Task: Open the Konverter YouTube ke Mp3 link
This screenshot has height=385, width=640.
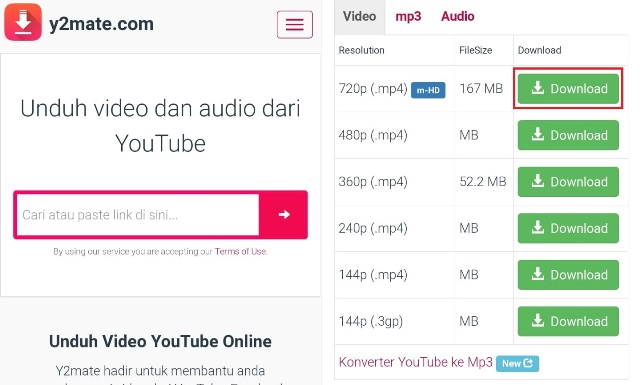Action: pos(416,362)
